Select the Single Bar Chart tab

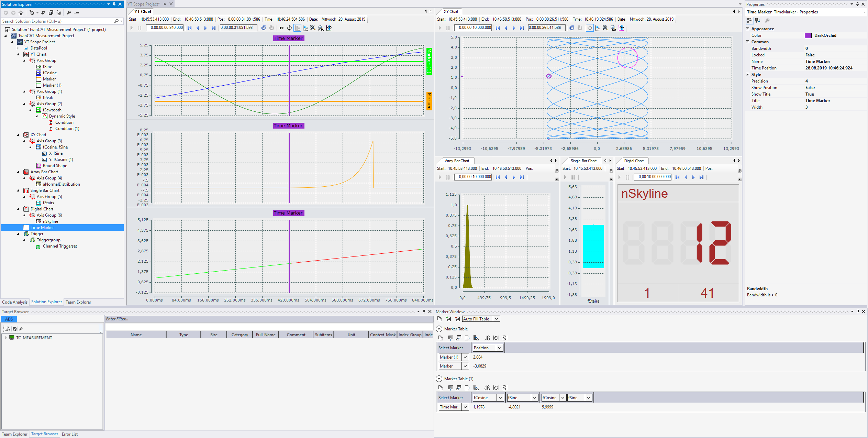pos(583,161)
